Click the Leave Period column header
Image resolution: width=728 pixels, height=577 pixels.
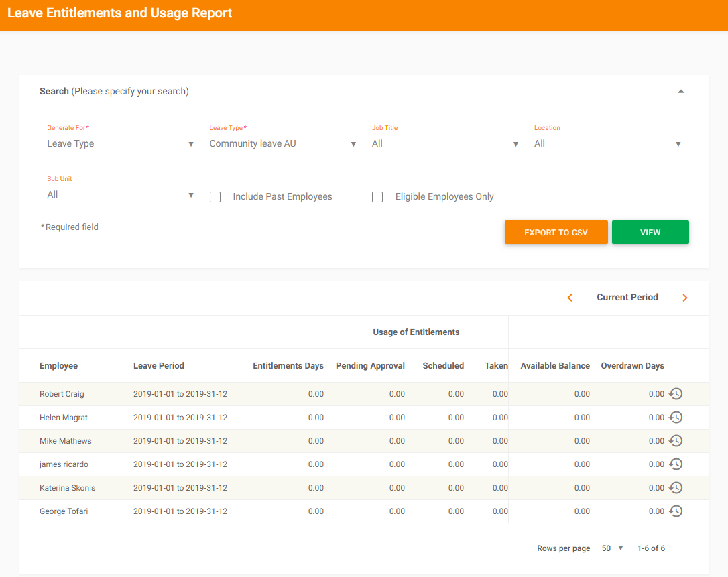(x=159, y=366)
